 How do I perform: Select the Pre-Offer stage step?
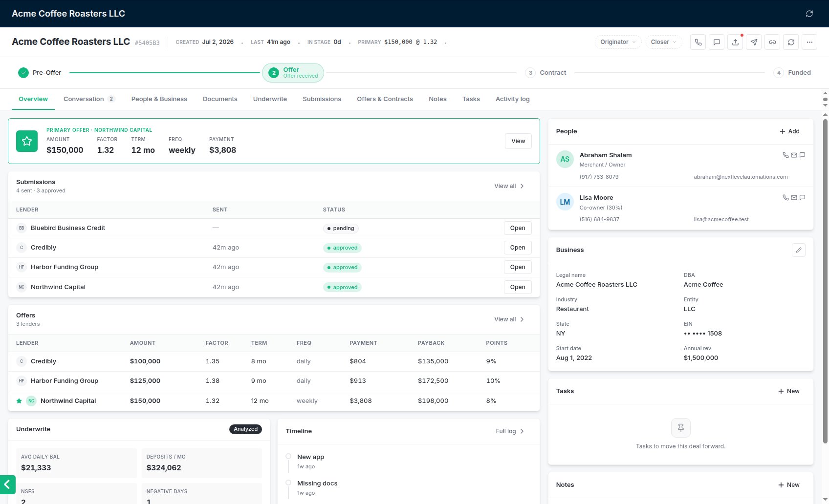pos(40,73)
